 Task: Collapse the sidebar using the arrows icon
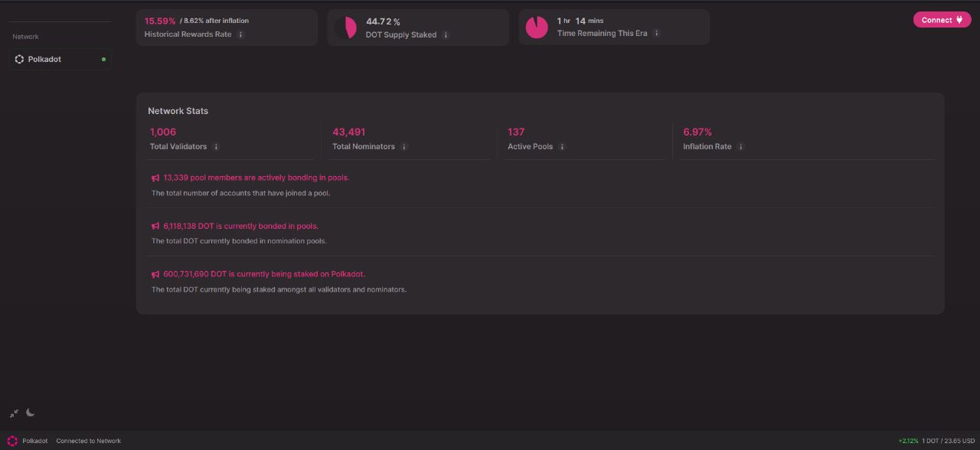[x=13, y=412]
